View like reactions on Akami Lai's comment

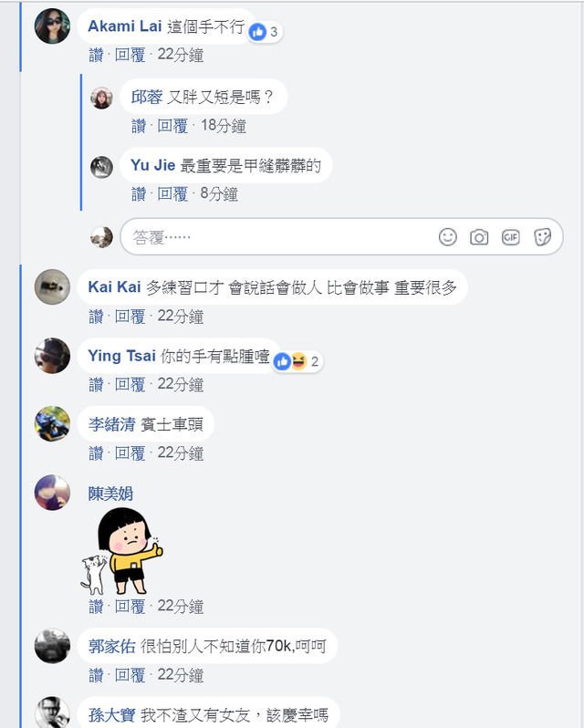[265, 32]
